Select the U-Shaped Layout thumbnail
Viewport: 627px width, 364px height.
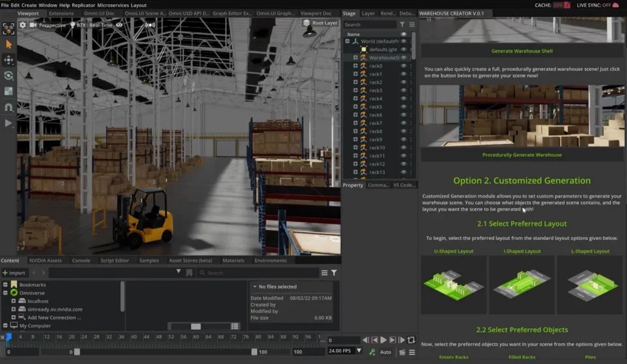[x=454, y=285]
